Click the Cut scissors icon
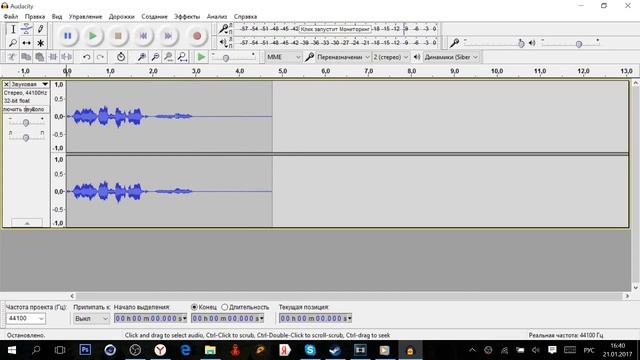The height and width of the screenshot is (360, 640). pyautogui.click(x=12, y=57)
